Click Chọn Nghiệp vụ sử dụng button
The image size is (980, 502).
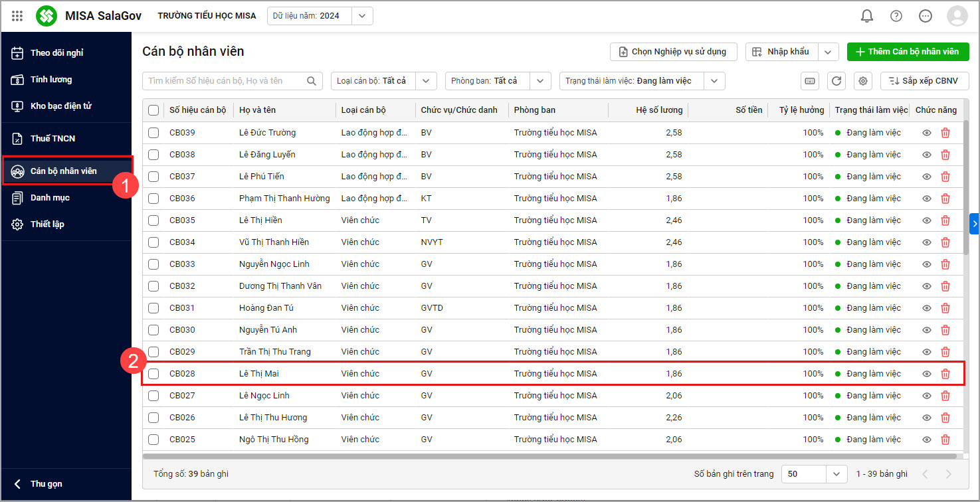click(x=674, y=52)
